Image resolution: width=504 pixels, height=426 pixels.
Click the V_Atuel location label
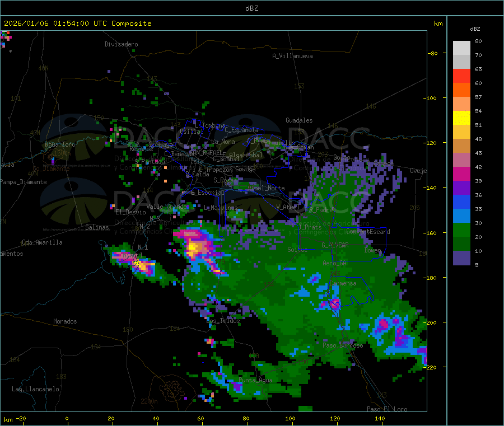[x=288, y=207]
